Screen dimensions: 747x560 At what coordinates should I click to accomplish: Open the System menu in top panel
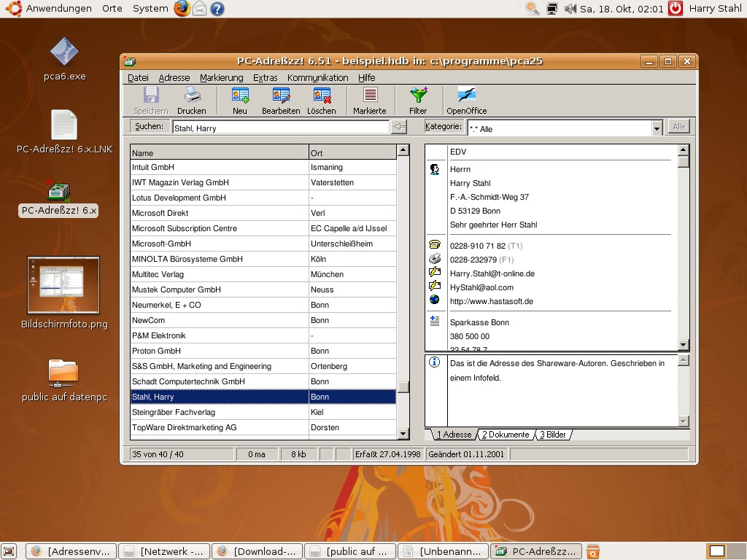click(150, 9)
